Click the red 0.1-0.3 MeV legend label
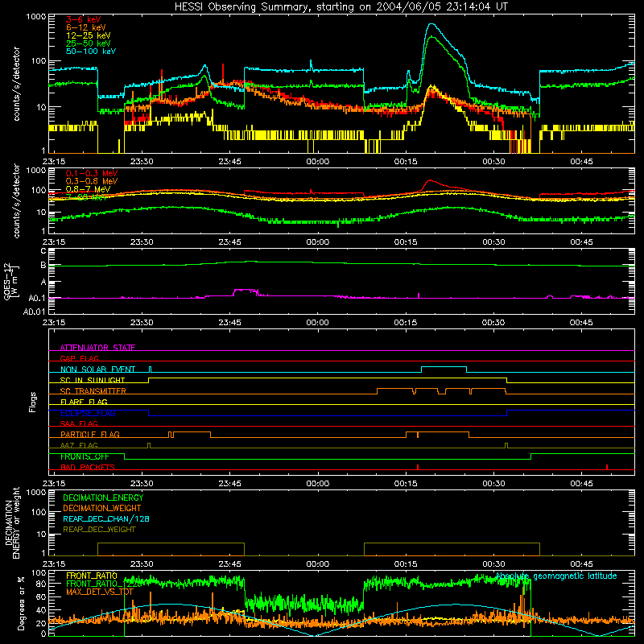This screenshot has height=644, width=644. pos(92,173)
